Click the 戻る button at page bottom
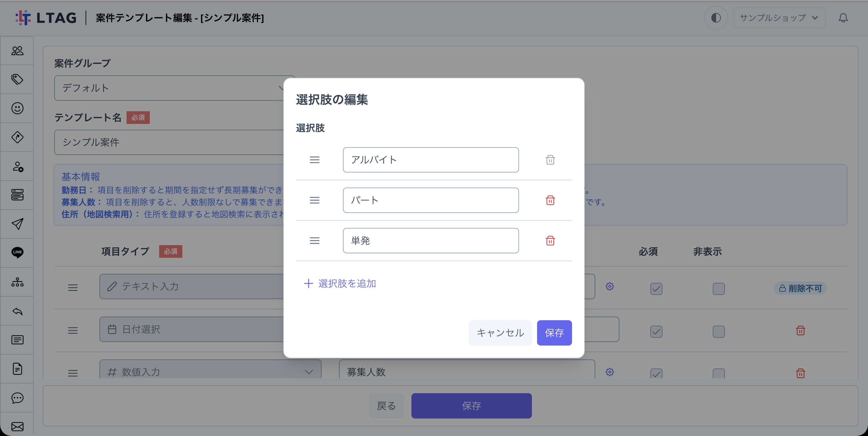The width and height of the screenshot is (868, 436). click(x=386, y=406)
